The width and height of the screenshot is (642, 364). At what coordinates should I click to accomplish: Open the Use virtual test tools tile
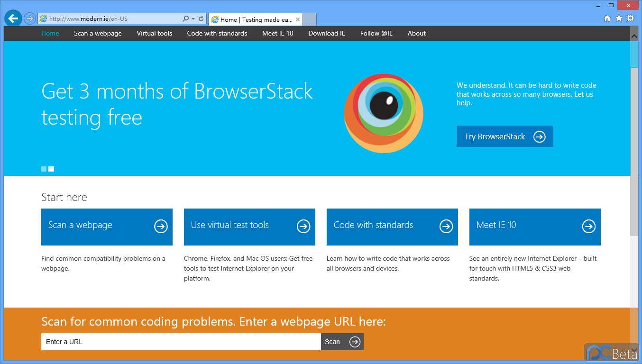click(249, 227)
